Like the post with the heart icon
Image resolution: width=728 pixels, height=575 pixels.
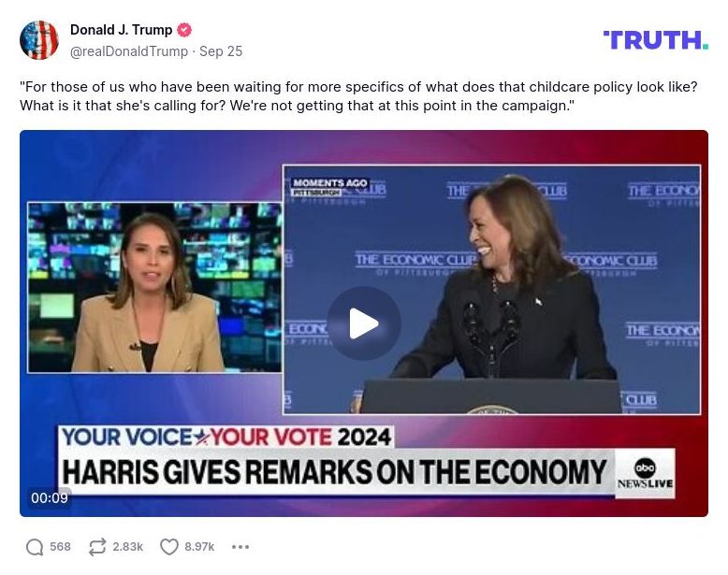click(x=169, y=547)
